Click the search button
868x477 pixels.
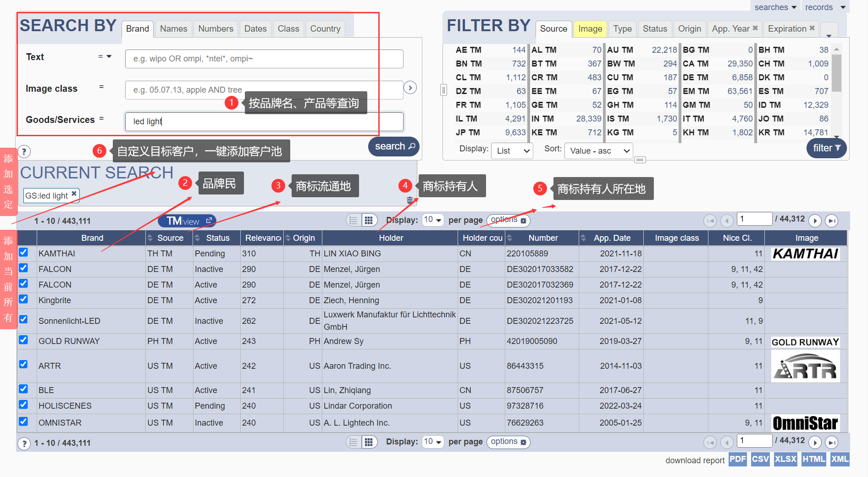click(394, 146)
